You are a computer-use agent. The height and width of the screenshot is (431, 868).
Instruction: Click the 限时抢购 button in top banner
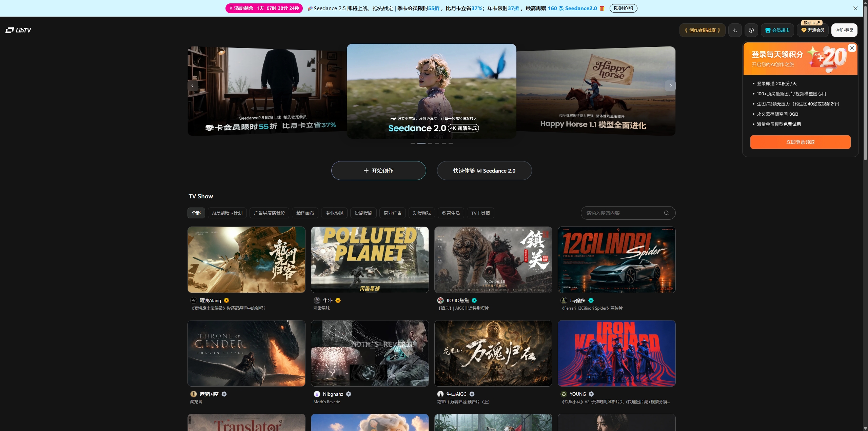coord(624,8)
